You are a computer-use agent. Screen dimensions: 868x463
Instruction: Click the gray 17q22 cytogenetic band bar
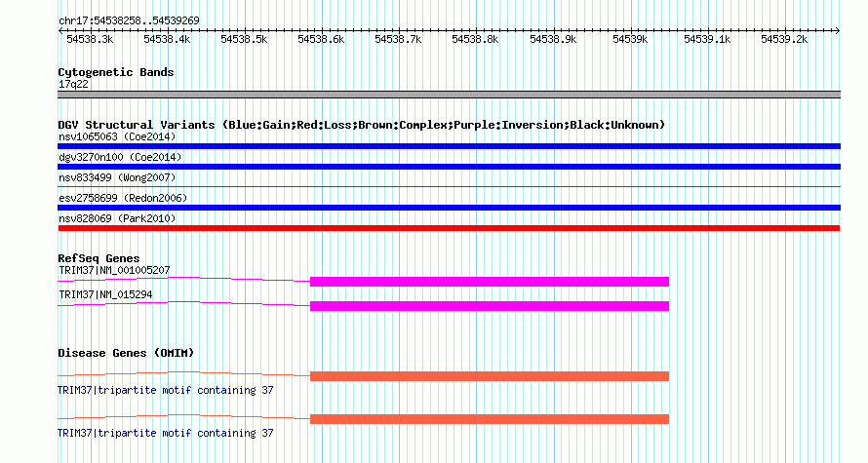tap(449, 95)
